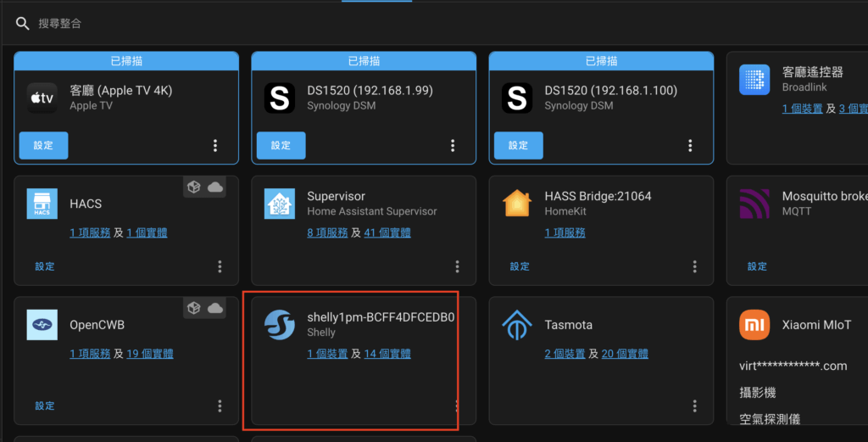The width and height of the screenshot is (868, 442).
Task: Open Shelly 14 個實體 link
Action: [x=387, y=354]
